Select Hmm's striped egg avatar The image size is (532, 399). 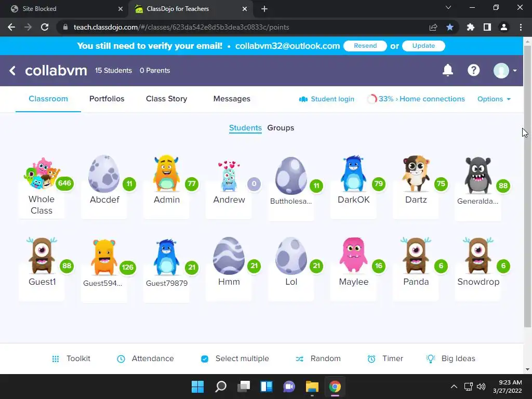229,256
